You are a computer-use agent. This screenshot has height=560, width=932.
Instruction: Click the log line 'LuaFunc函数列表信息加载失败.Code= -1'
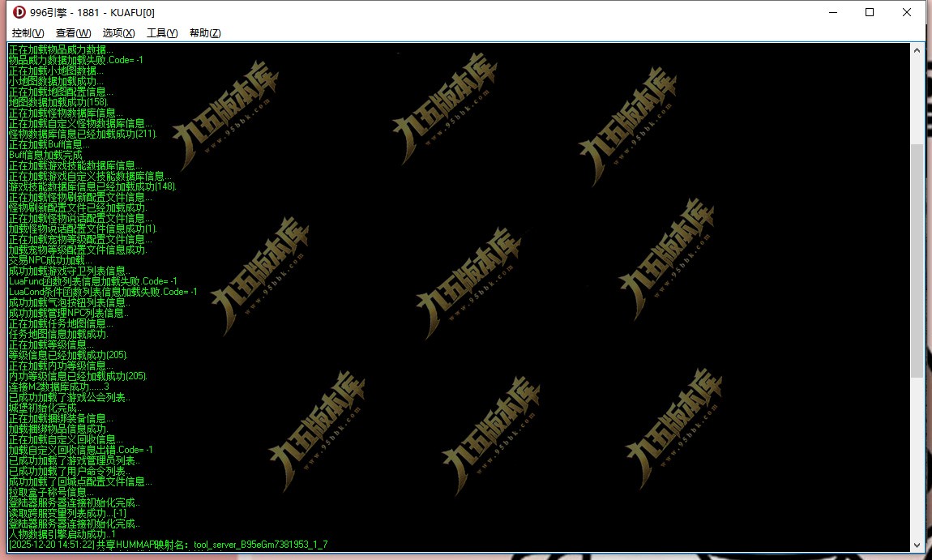(92, 282)
